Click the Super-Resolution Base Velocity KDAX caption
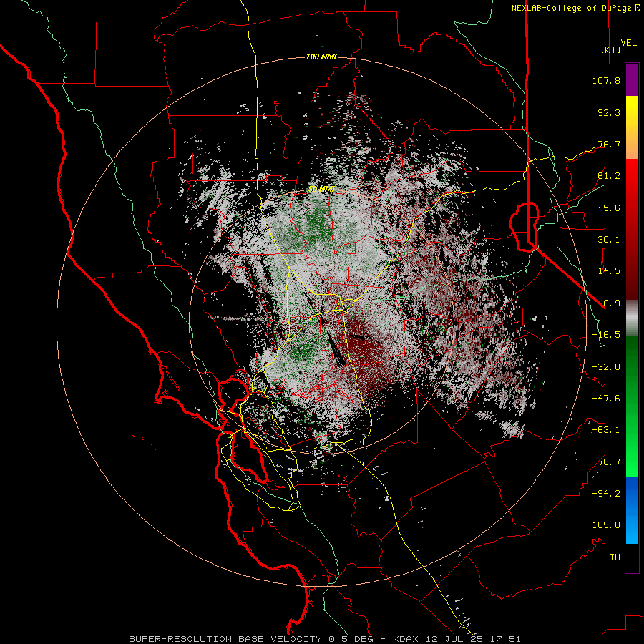Image resolution: width=644 pixels, height=644 pixels. click(x=325, y=639)
